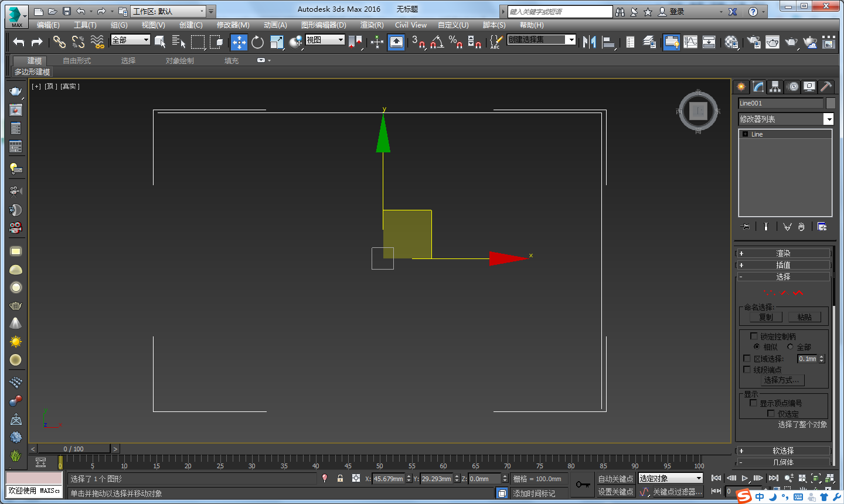Switch to the Display command panel tab
This screenshot has height=504, width=844.
(x=809, y=87)
